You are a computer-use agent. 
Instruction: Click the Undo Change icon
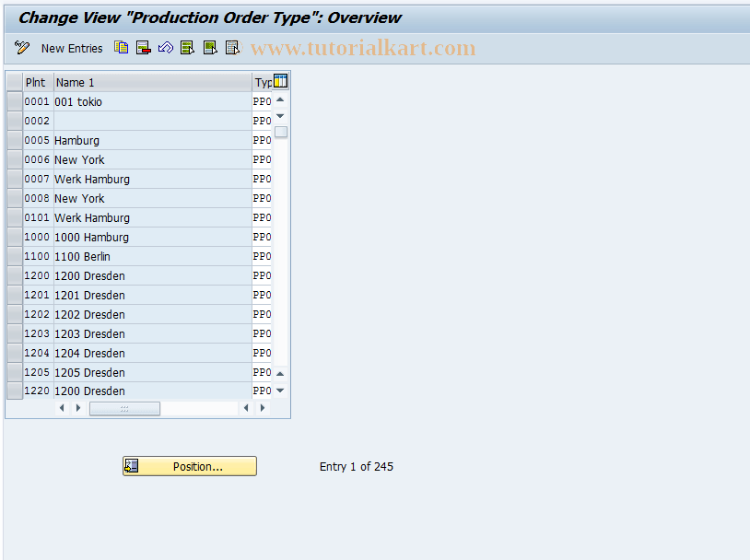[166, 48]
